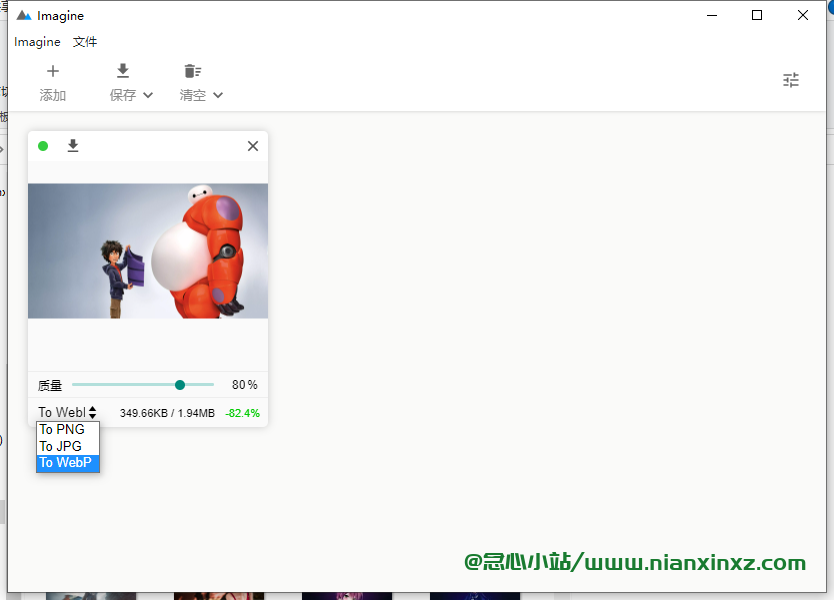Open the global settings sliders icon

791,80
